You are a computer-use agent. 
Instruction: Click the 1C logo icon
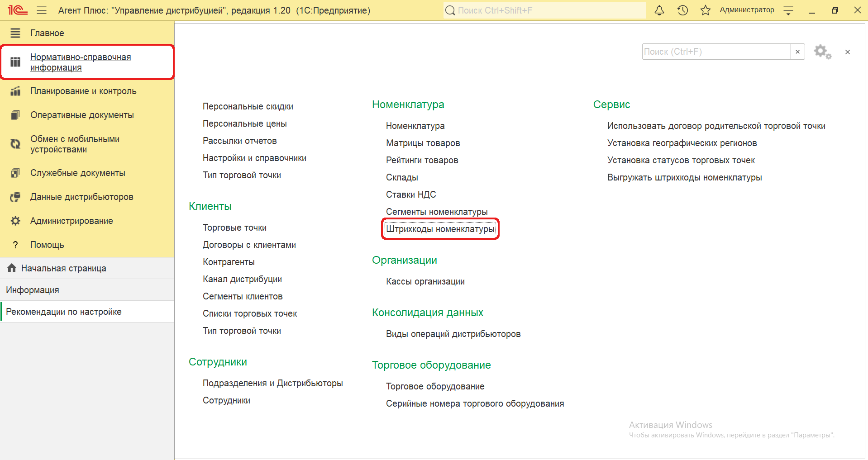[x=18, y=10]
